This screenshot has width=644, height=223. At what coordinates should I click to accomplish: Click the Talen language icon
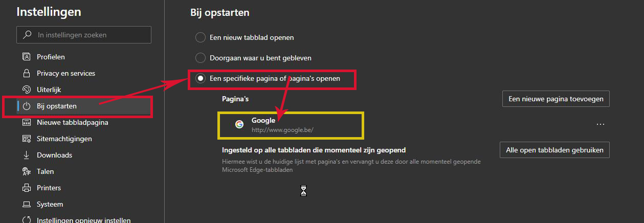tap(27, 171)
